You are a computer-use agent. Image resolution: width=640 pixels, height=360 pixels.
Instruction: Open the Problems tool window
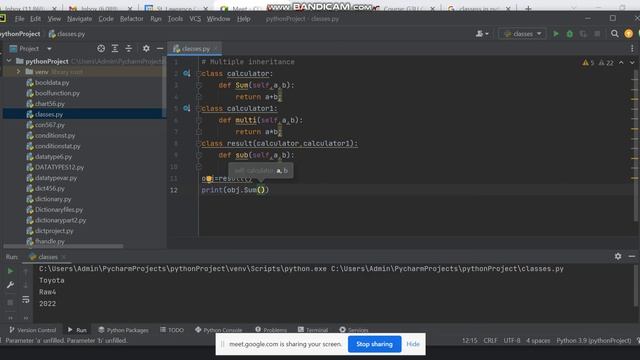pos(271,330)
